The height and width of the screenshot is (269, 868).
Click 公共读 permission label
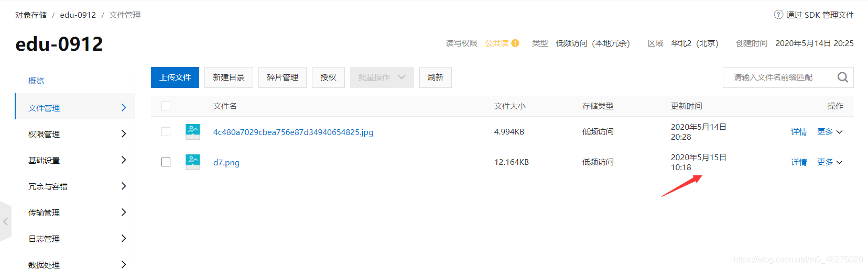coord(496,43)
